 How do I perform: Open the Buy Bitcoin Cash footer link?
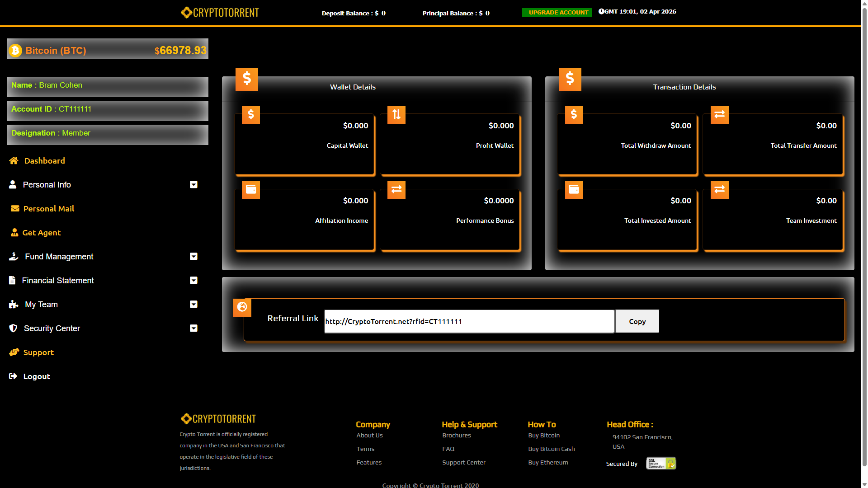pos(552,449)
